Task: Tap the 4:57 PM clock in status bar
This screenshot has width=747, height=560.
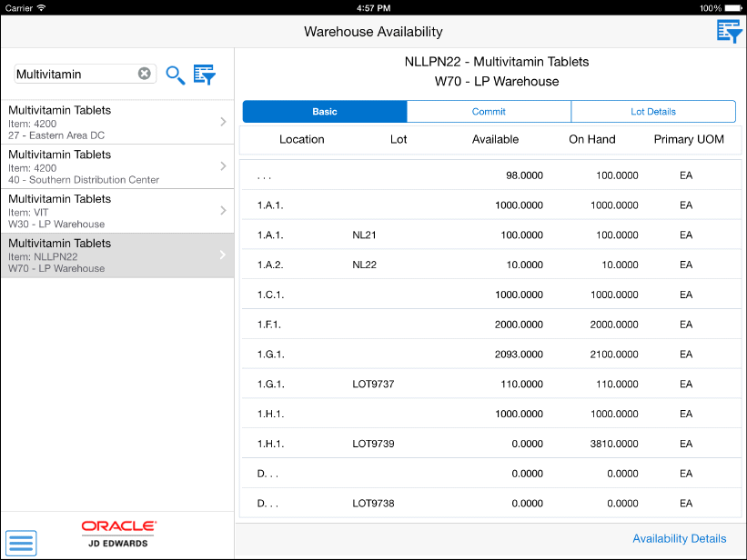Action: 373,8
